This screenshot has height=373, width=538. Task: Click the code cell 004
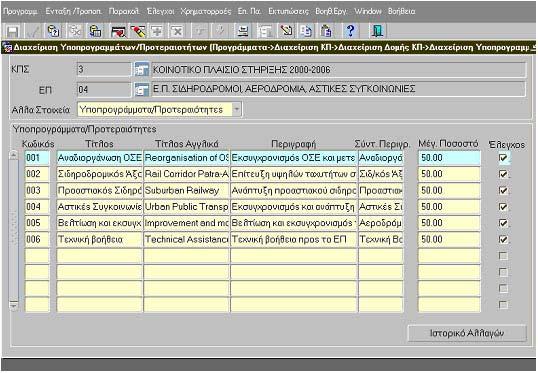(37, 207)
